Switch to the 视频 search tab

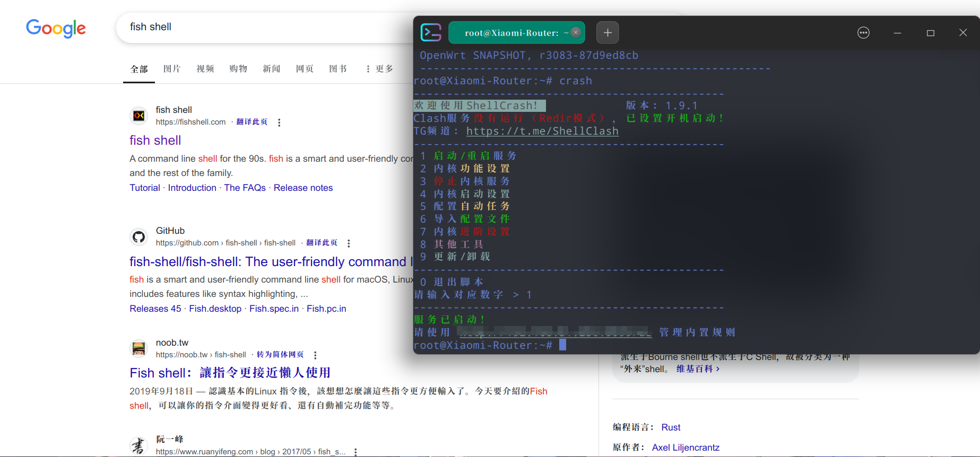205,69
